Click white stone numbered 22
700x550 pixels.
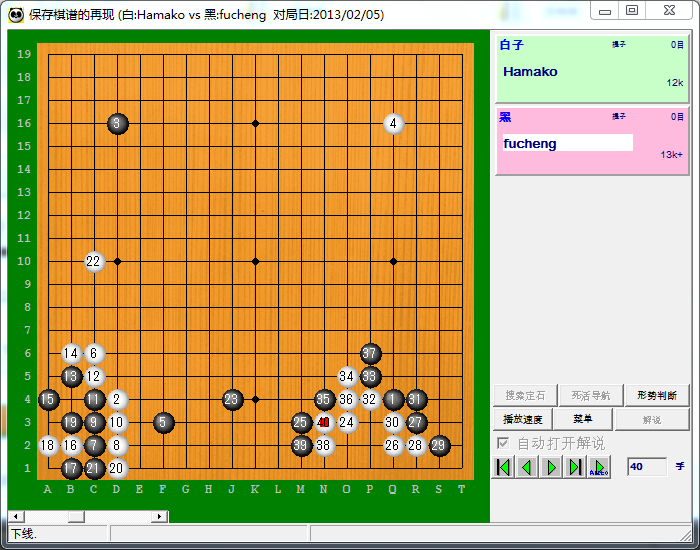pyautogui.click(x=94, y=261)
